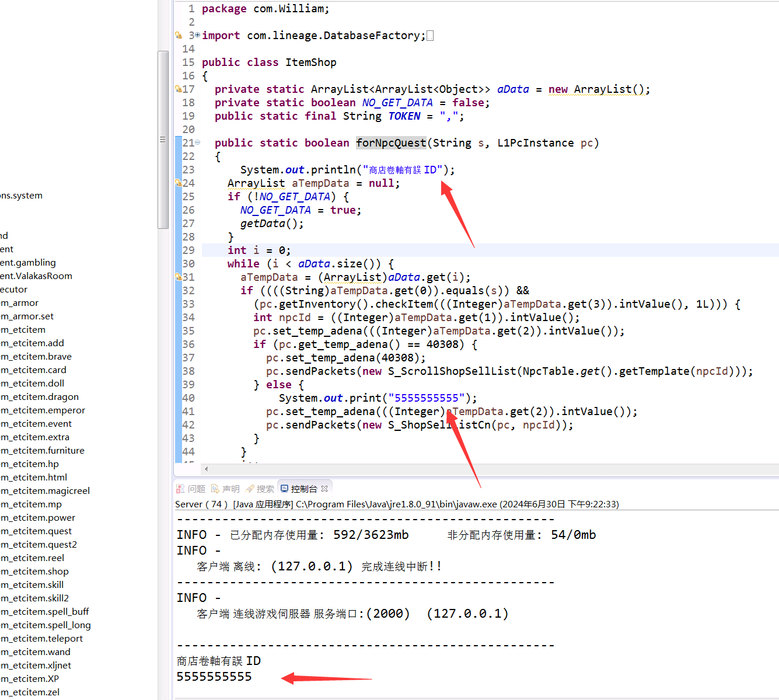Click the 控制台 console monitor icon
Screen dimensions: 779x700
284,489
